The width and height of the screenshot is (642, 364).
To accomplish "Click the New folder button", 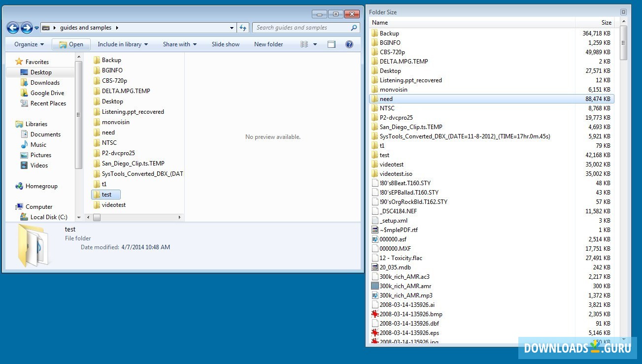I will point(268,44).
